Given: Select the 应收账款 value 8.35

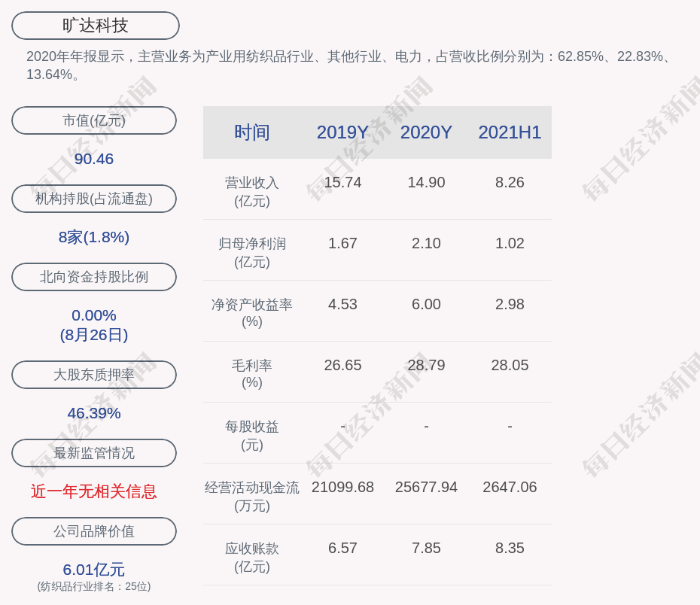Looking at the screenshot, I should point(510,548).
